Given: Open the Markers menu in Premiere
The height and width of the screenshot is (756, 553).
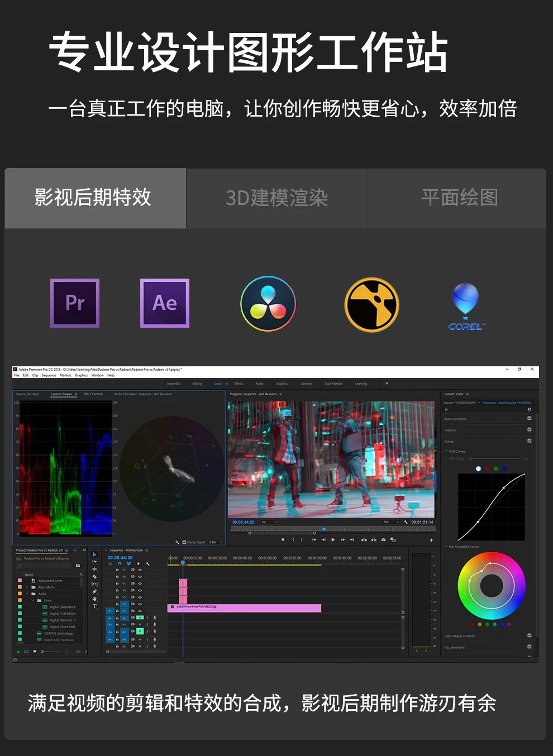Looking at the screenshot, I should [65, 375].
